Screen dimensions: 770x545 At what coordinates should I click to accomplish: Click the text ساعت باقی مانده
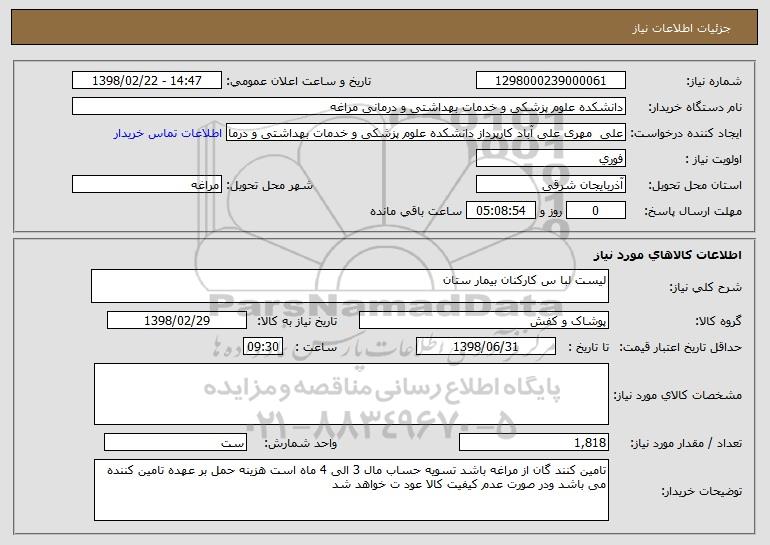pos(416,211)
